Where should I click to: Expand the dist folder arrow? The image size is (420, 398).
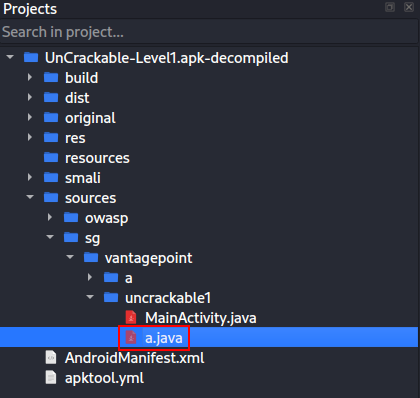(30, 97)
